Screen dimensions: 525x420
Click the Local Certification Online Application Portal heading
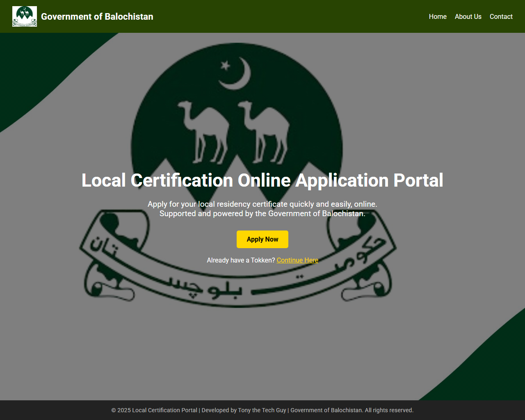tap(262, 180)
